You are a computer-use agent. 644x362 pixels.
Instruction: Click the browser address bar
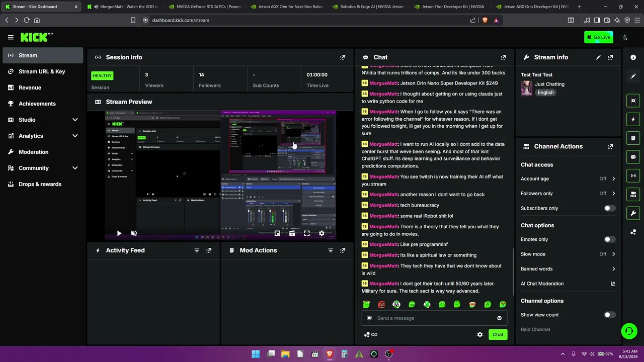point(306,20)
